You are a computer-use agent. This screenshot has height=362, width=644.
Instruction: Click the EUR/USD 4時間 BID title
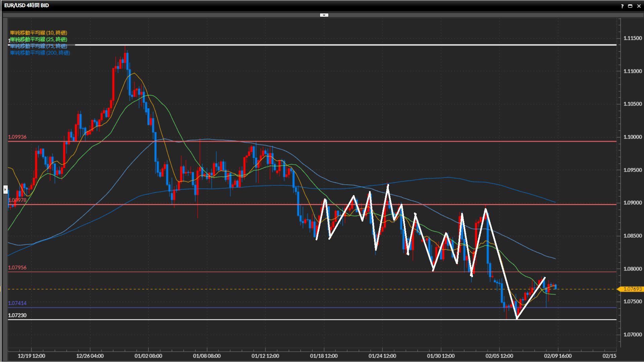click(x=26, y=5)
